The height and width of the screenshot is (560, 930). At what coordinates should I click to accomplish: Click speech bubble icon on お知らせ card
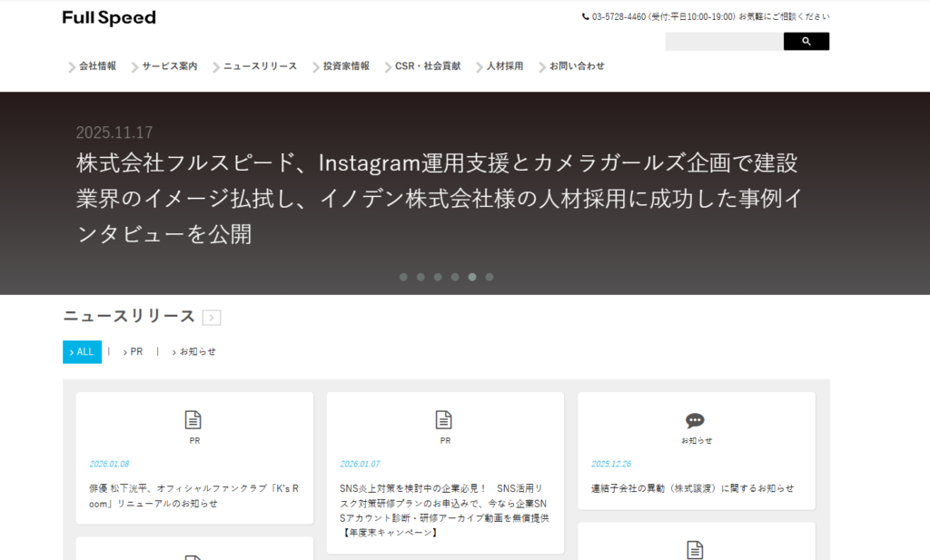[695, 420]
